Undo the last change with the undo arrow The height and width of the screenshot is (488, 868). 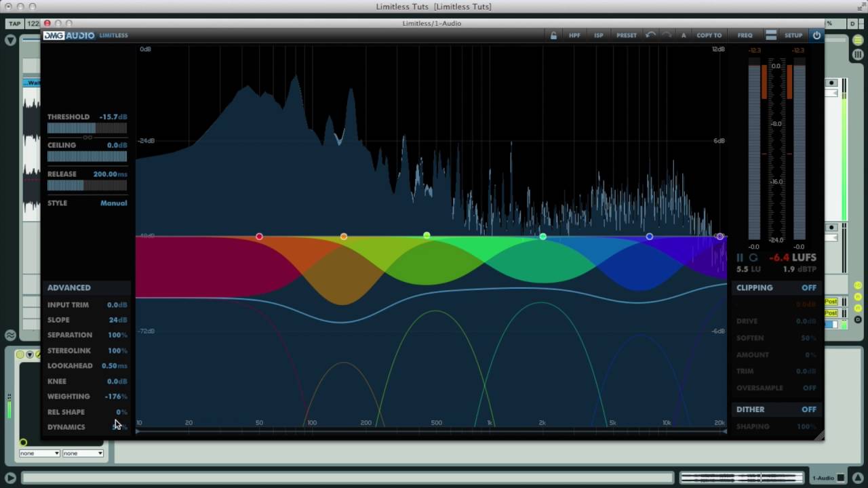point(650,35)
